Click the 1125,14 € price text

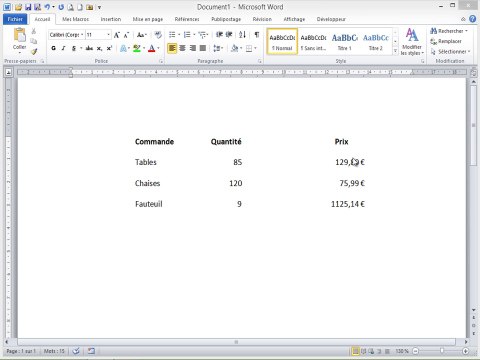click(x=348, y=204)
